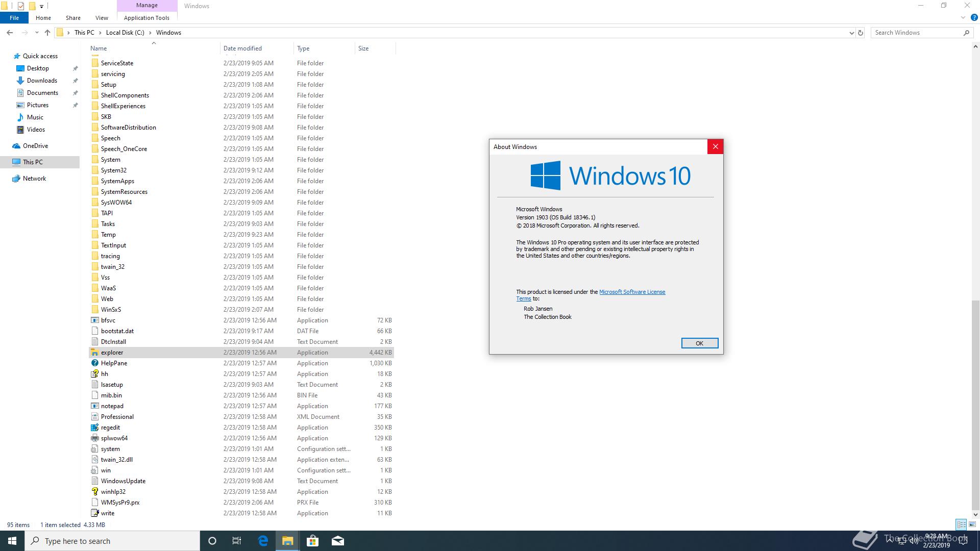
Task: Open Microsoft Edge from taskbar
Action: coord(263,541)
